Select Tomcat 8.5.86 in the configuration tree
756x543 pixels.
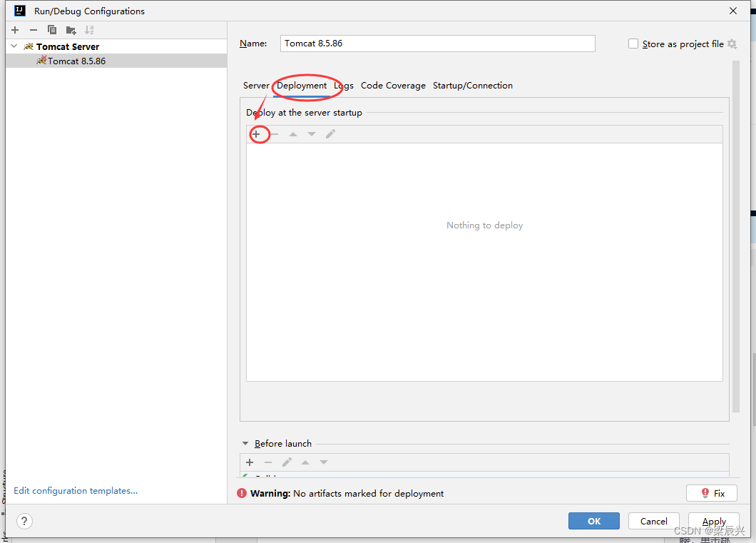coord(116,61)
